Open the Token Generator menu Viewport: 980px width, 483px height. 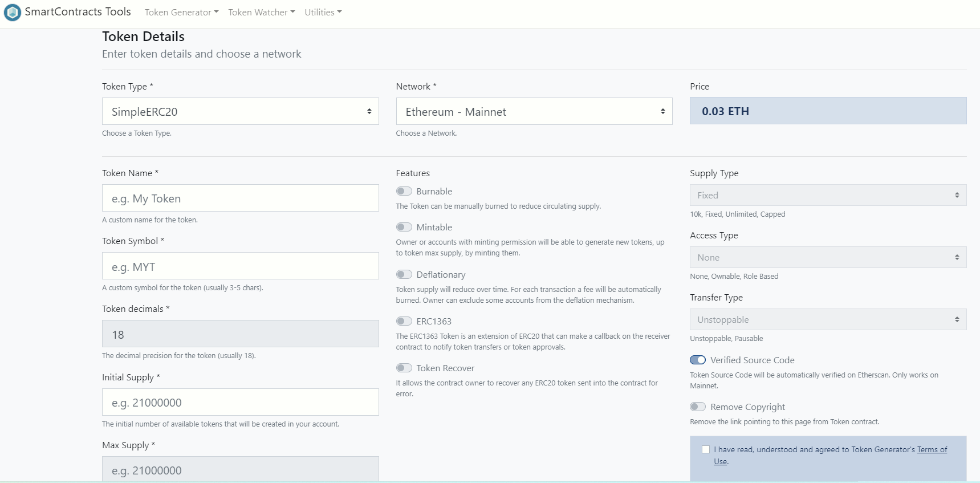point(181,12)
